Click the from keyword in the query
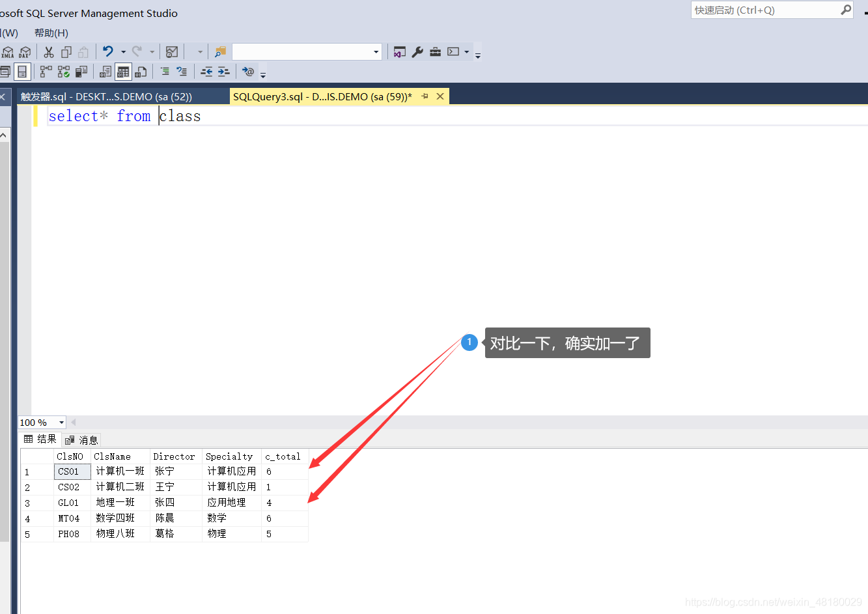Screen dimensions: 868x614 (x=133, y=116)
